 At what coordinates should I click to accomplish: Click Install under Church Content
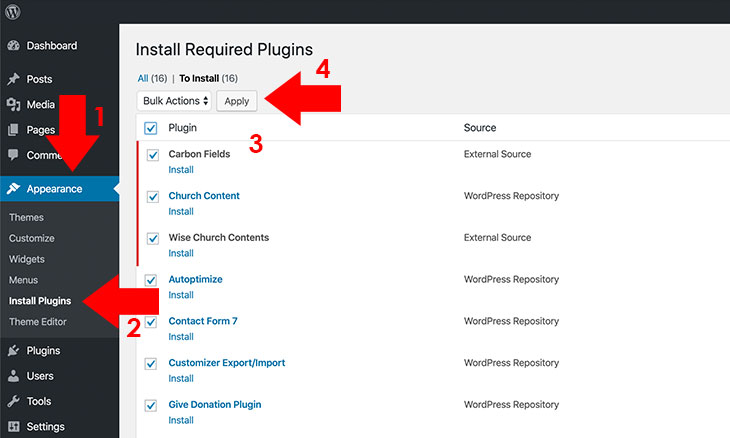click(x=181, y=212)
